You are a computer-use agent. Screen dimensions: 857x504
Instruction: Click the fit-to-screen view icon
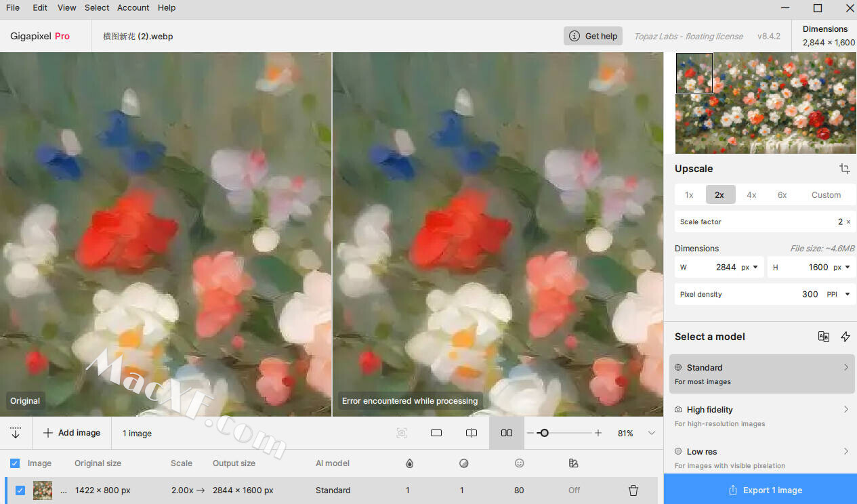click(x=402, y=433)
